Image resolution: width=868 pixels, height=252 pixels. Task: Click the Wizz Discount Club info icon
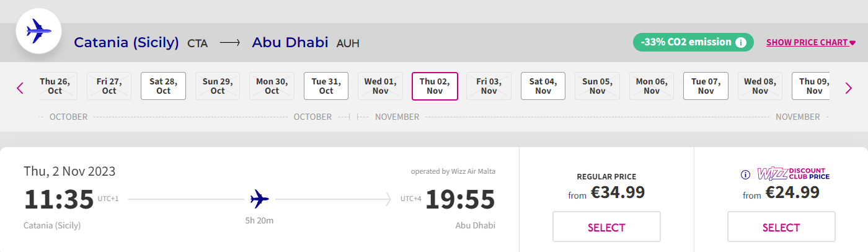[x=746, y=174]
